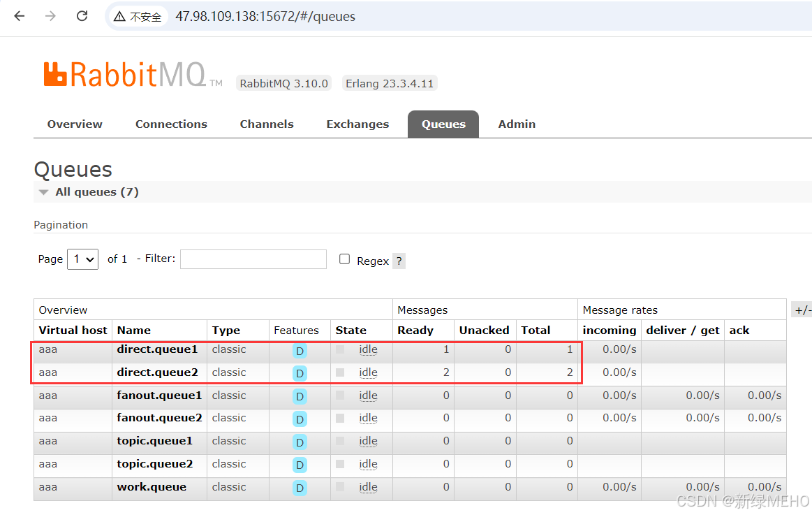Image resolution: width=812 pixels, height=515 pixels.
Task: Open the Page number dropdown
Action: pos(82,259)
